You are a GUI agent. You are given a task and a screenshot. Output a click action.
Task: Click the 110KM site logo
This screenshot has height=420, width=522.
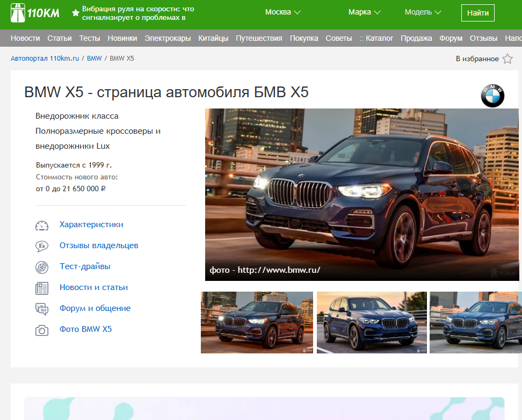(35, 13)
